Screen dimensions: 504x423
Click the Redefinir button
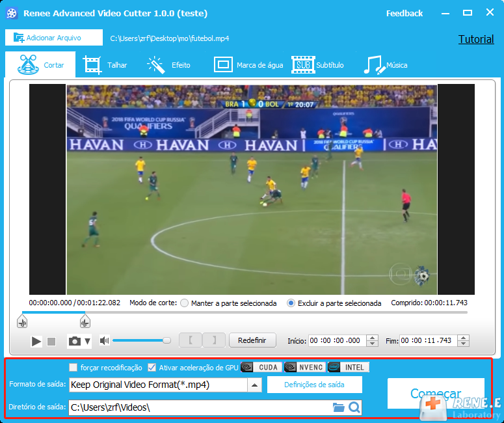coord(252,340)
